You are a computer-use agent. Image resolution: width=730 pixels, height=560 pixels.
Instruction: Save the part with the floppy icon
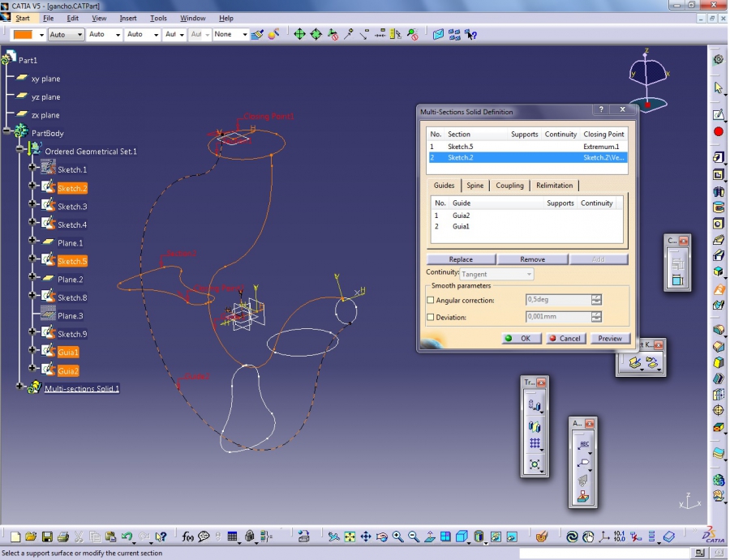click(47, 536)
